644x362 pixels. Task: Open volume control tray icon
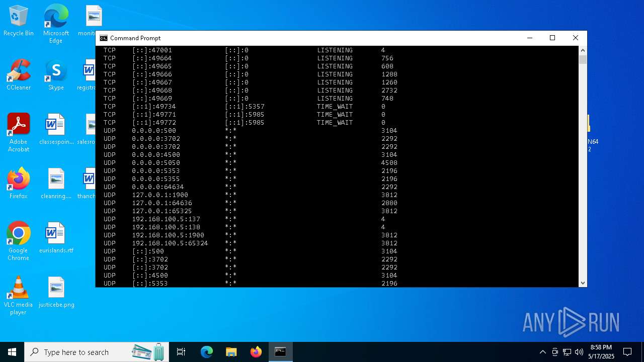579,352
